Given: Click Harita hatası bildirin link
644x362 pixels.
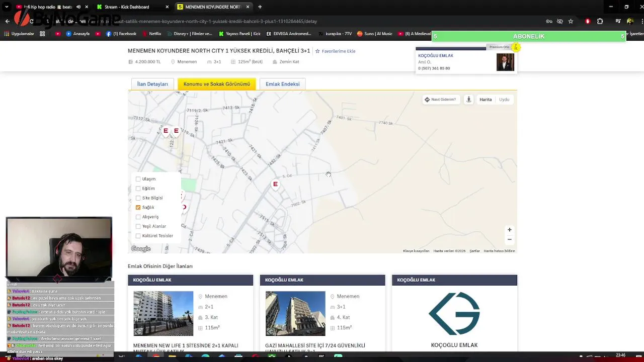Looking at the screenshot, I should 499,251.
